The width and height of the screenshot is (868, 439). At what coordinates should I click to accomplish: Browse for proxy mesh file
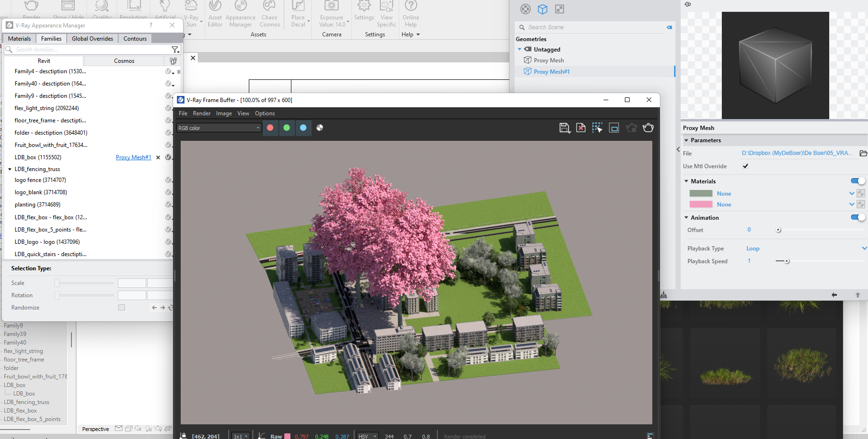(863, 153)
